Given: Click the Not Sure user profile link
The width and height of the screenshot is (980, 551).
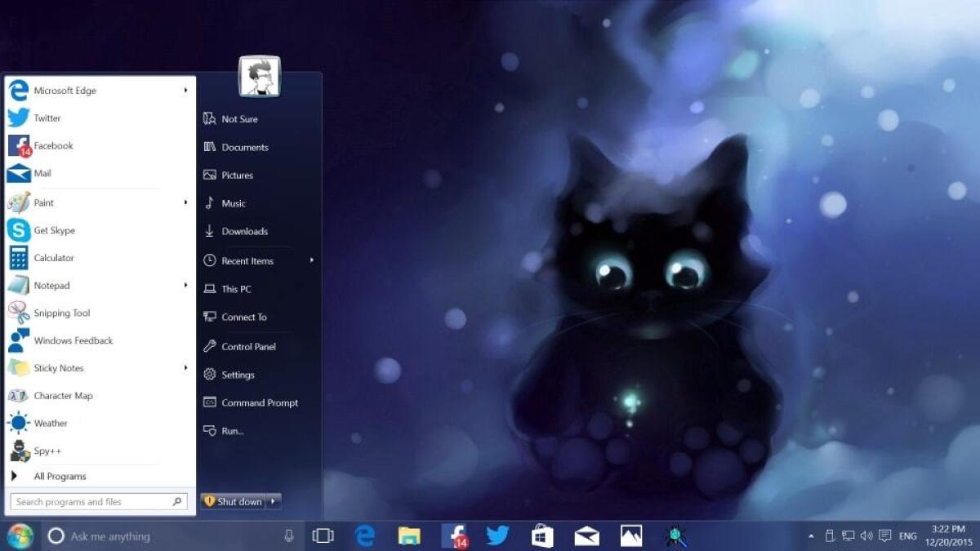Looking at the screenshot, I should (238, 118).
